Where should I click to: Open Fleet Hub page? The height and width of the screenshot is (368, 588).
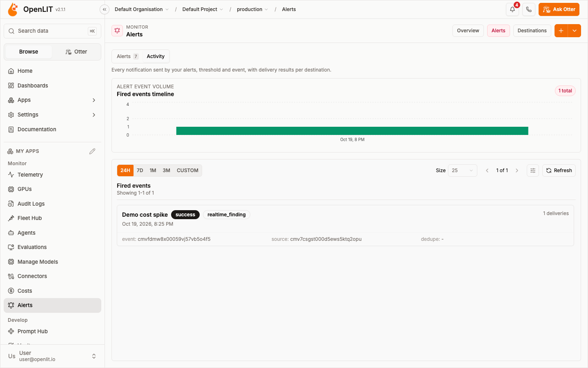(52, 218)
